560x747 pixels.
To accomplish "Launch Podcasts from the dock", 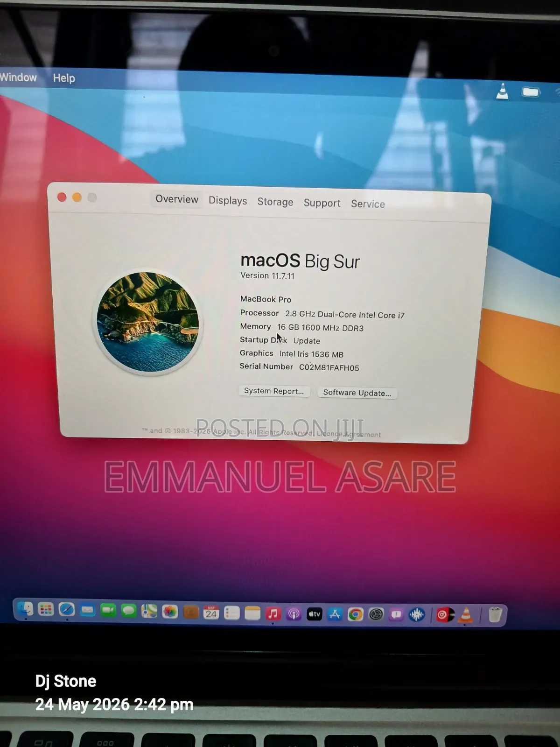I will point(294,614).
